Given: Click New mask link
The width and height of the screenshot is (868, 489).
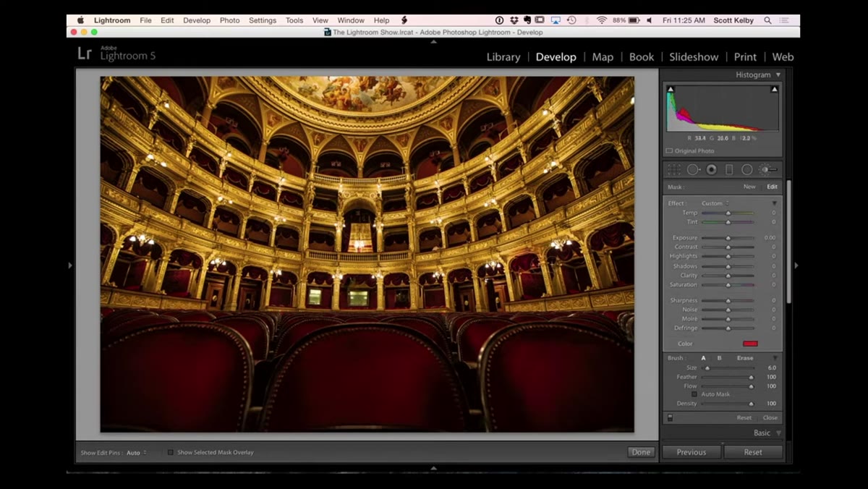Looking at the screenshot, I should coord(749,187).
